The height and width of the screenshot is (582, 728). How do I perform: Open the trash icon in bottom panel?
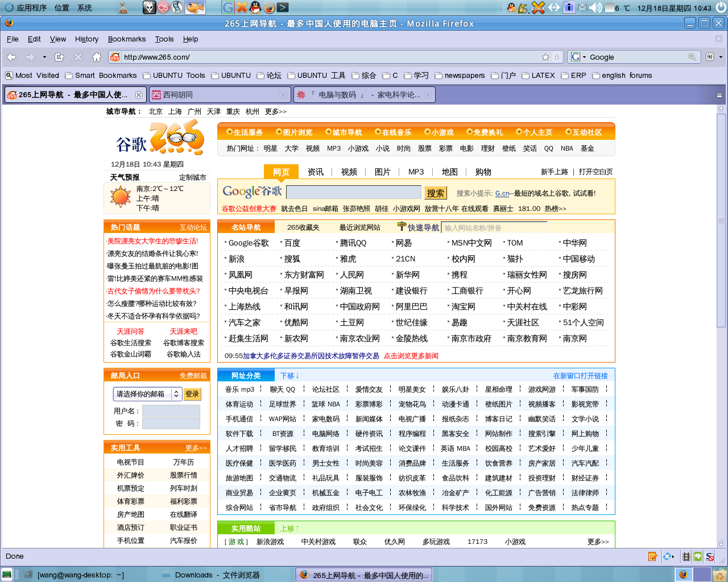tap(719, 575)
